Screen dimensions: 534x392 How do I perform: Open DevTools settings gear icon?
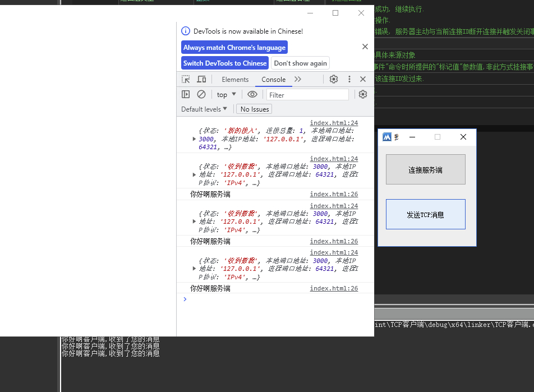pyautogui.click(x=334, y=80)
